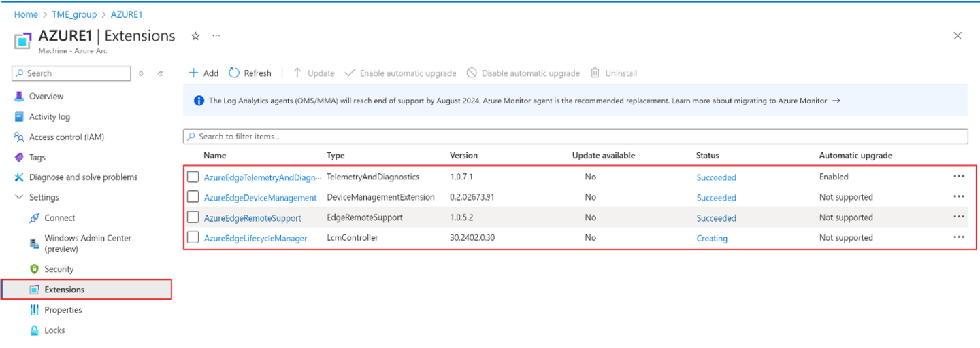
Task: Open the Properties menu item
Action: coord(63,310)
